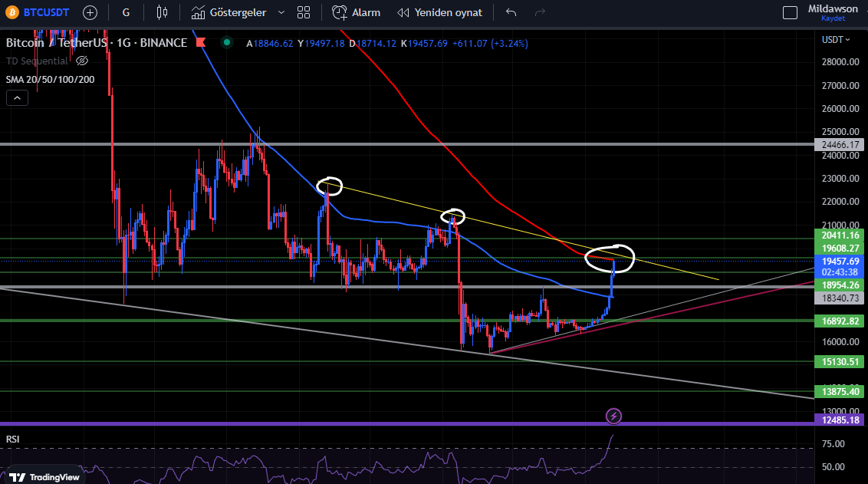868x484 pixels.
Task: Change chart type via candlestick icon
Action: (162, 12)
